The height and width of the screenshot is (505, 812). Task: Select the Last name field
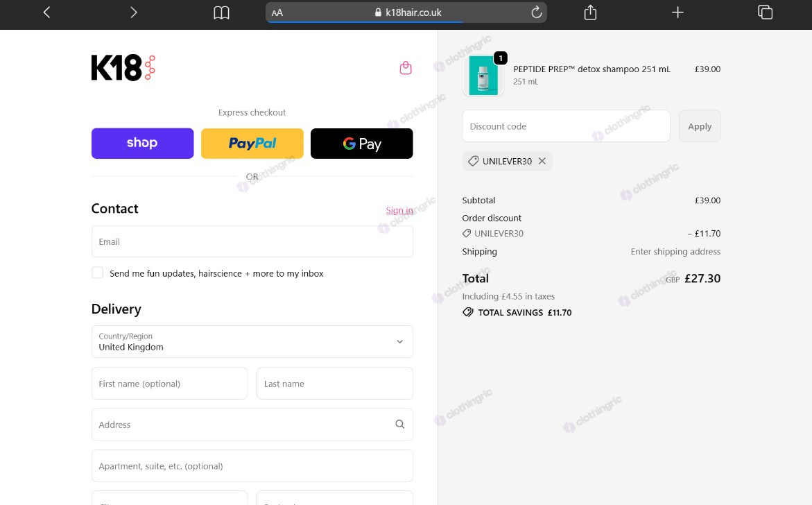[x=334, y=384]
